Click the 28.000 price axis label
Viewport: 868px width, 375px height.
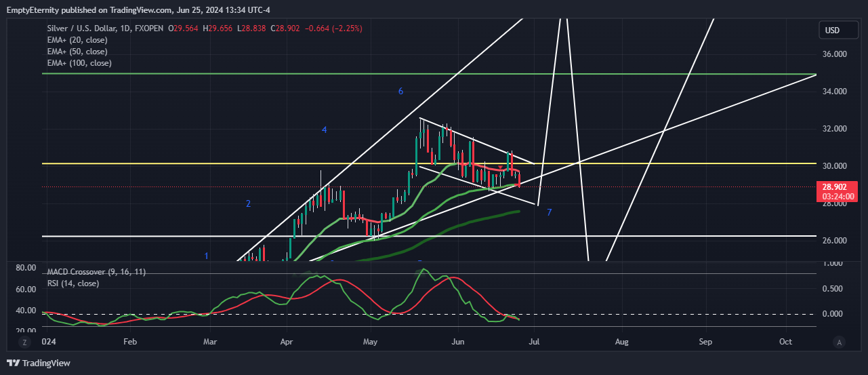[x=834, y=203]
